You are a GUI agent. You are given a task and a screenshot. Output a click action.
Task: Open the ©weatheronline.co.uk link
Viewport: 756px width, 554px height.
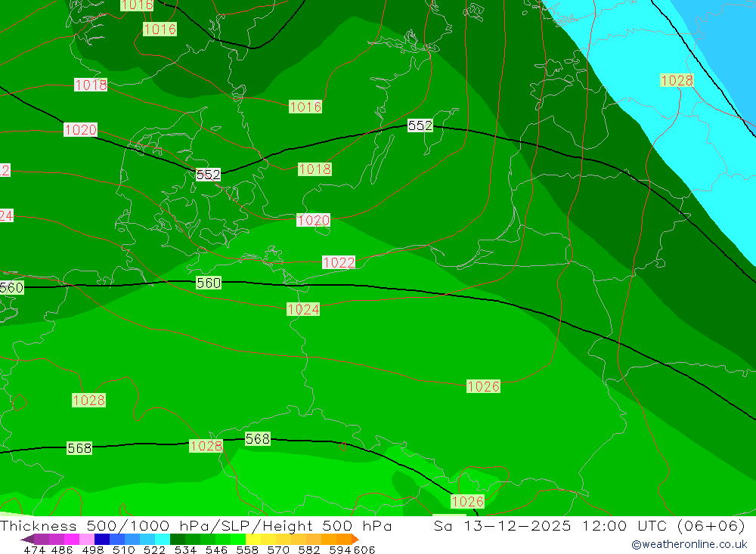coord(689,544)
